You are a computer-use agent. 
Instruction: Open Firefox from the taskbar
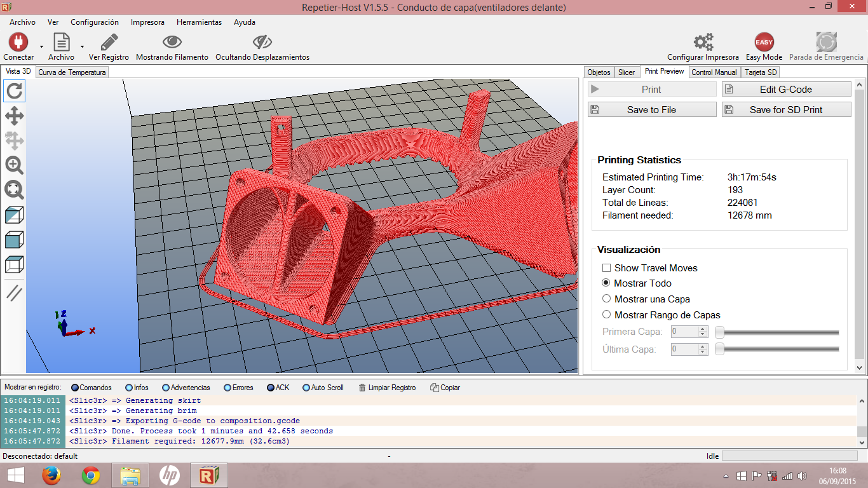[x=51, y=475]
